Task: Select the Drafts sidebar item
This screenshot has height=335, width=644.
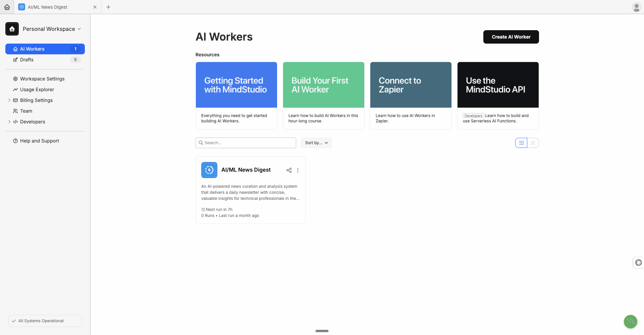Action: tap(26, 60)
